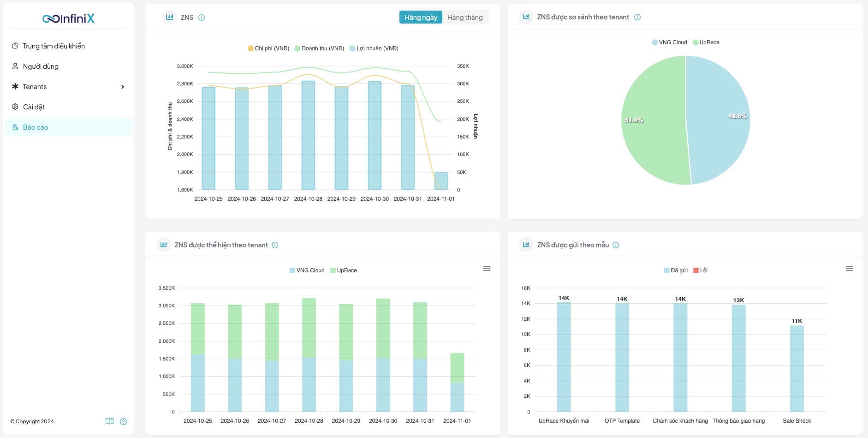868x438 pixels.
Task: Click chart icon of ZNS được gửi theo mẫu
Action: click(x=526, y=245)
